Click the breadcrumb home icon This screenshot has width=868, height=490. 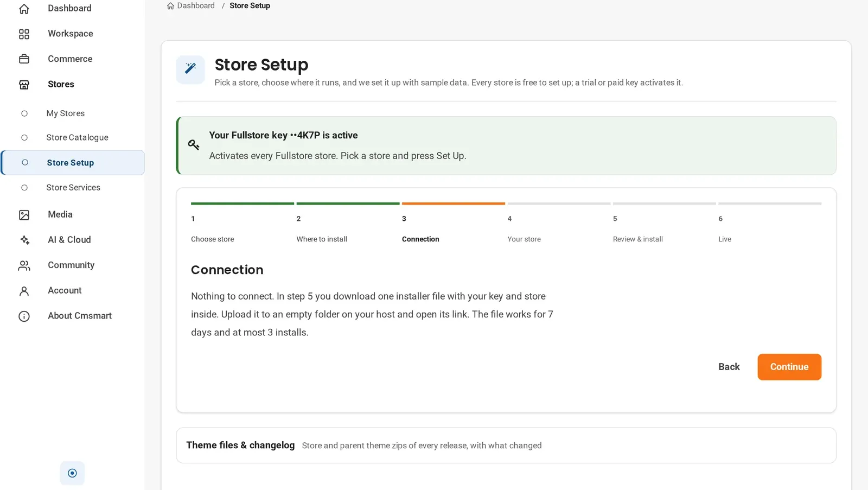[170, 6]
